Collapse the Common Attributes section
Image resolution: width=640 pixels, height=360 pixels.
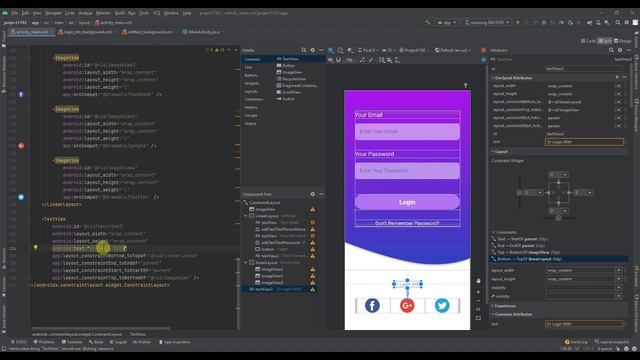pyautogui.click(x=493, y=314)
